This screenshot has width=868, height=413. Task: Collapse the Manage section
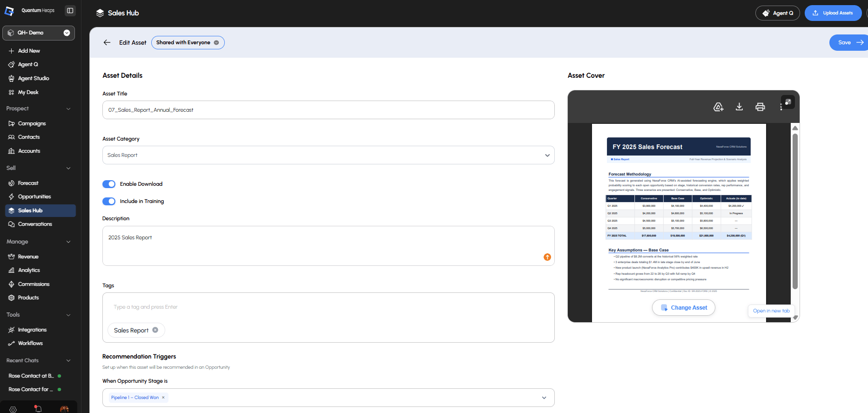(x=68, y=242)
